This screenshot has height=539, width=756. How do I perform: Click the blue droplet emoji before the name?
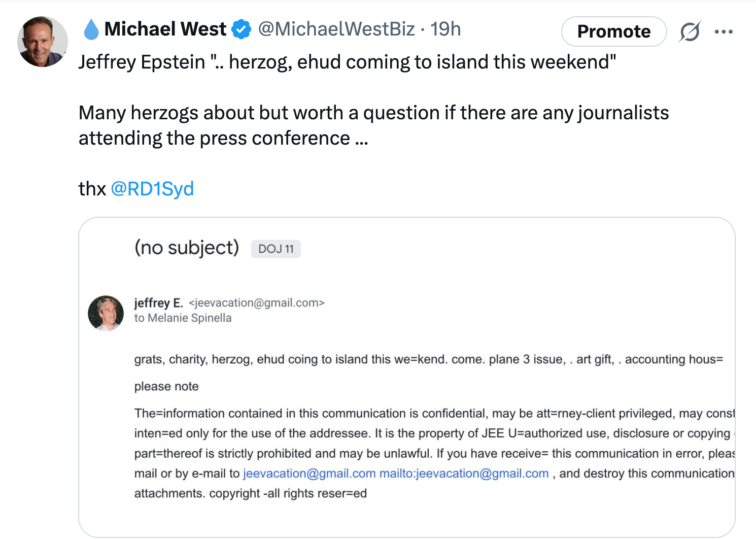[x=91, y=29]
